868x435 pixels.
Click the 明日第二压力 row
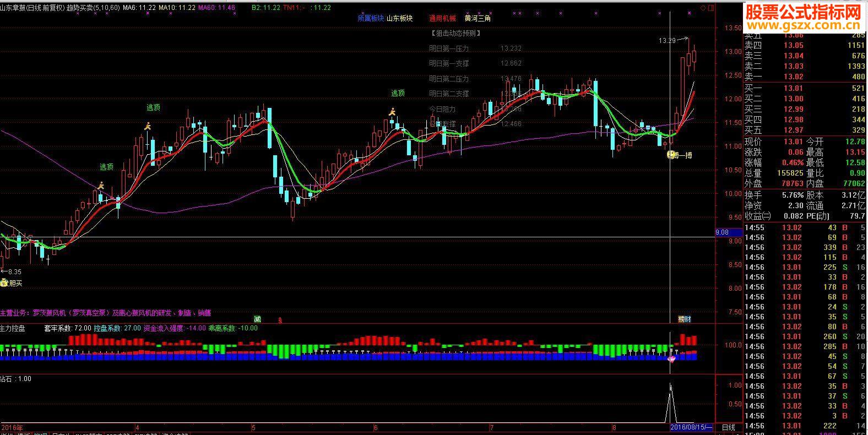[x=475, y=79]
